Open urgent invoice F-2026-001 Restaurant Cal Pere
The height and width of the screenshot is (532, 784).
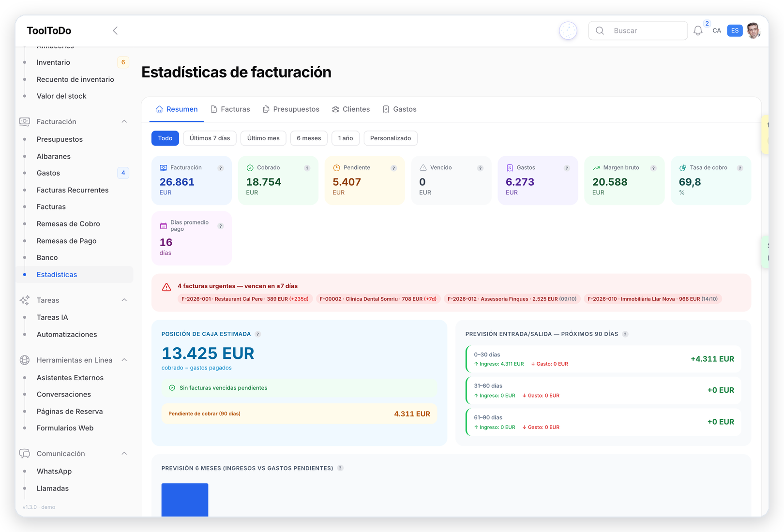[x=245, y=299]
